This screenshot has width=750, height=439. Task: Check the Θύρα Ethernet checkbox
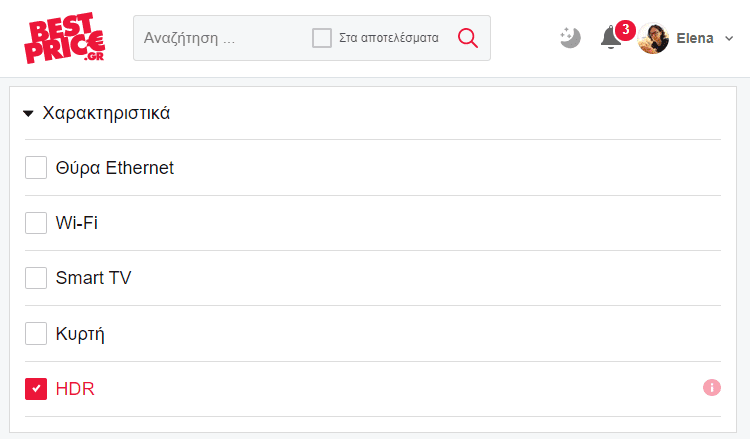(36, 167)
